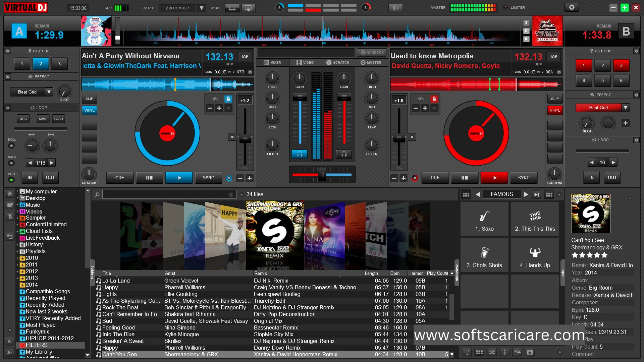Select laptop mode icon in top bar
Viewport: 644px width, 362px height.
pyautogui.click(x=232, y=8)
